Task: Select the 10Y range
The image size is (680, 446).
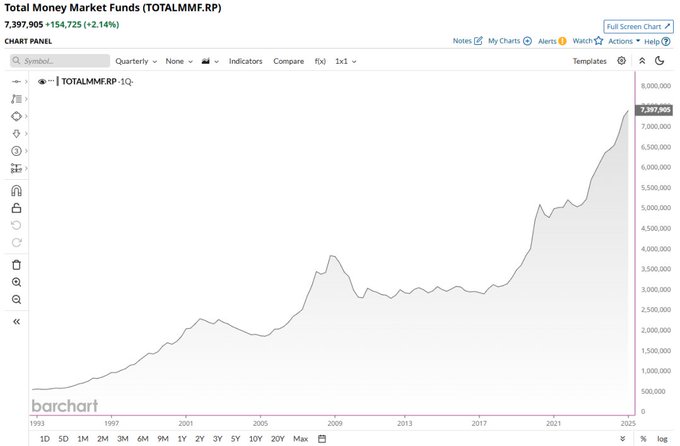Action: click(x=255, y=439)
